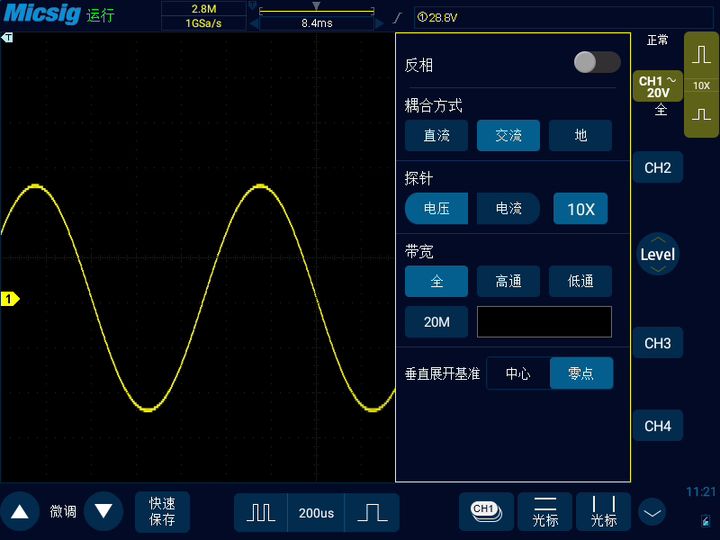720x540 pixels.
Task: Tap the USB storage status icon
Action: pyautogui.click(x=706, y=521)
